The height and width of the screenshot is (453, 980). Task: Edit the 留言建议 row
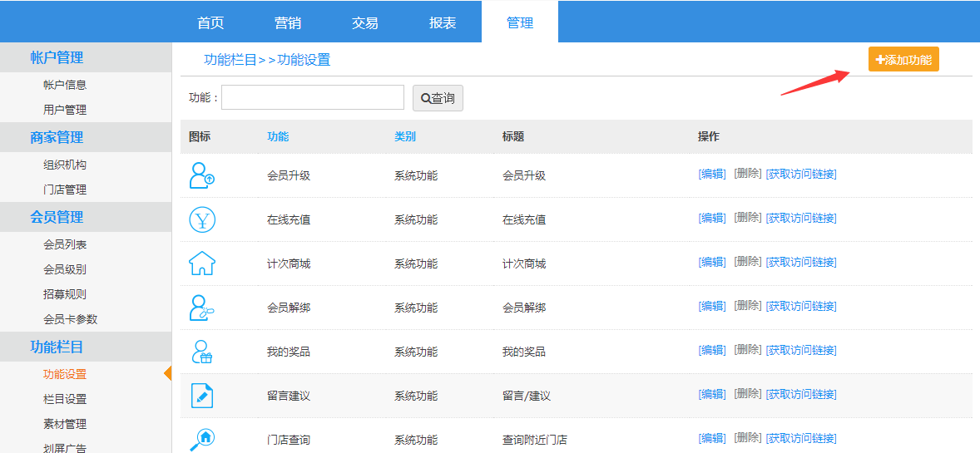tap(712, 394)
